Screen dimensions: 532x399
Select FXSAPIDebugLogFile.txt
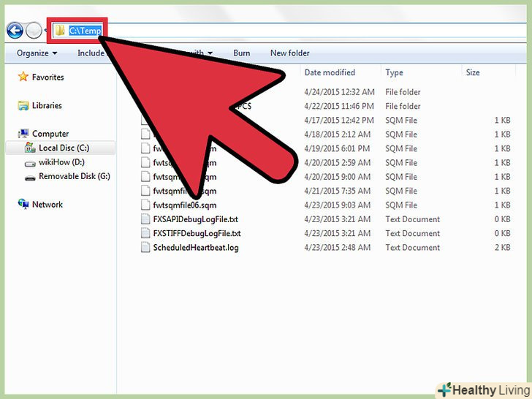point(195,219)
